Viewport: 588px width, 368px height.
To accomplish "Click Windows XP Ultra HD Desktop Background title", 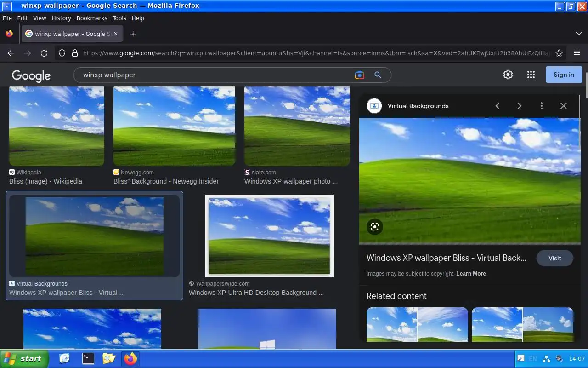I will [x=256, y=293].
